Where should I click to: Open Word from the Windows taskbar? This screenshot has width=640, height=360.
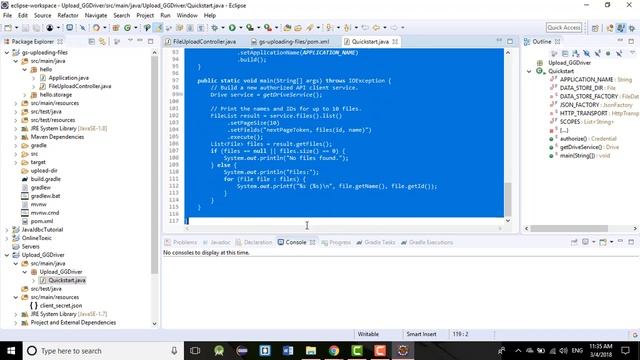coord(288,351)
